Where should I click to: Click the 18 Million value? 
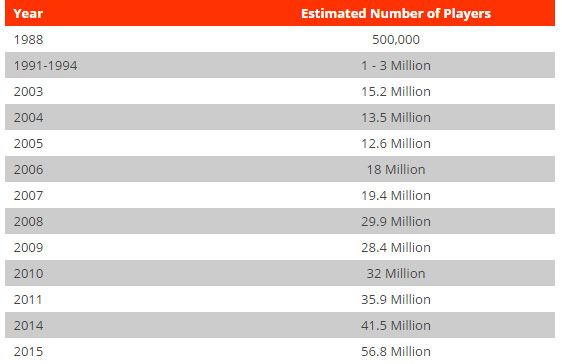[x=396, y=169]
